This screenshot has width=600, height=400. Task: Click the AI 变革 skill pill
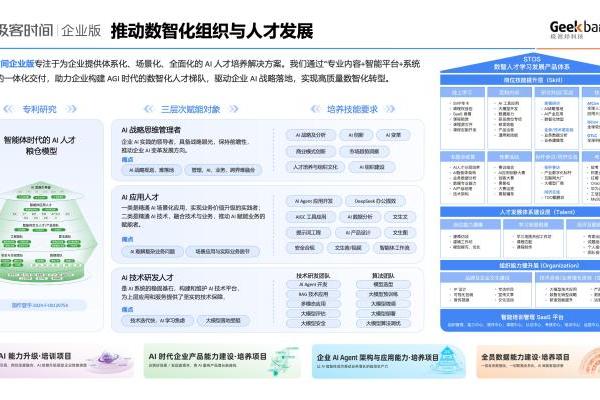pyautogui.click(x=393, y=135)
